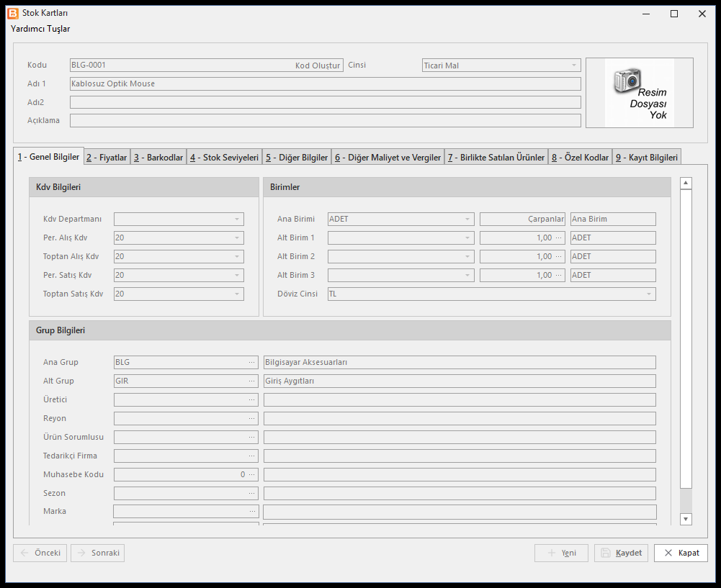Open Alt Birim 1 multiplier ellipsis
Screen dimensions: 721x588
(x=559, y=238)
